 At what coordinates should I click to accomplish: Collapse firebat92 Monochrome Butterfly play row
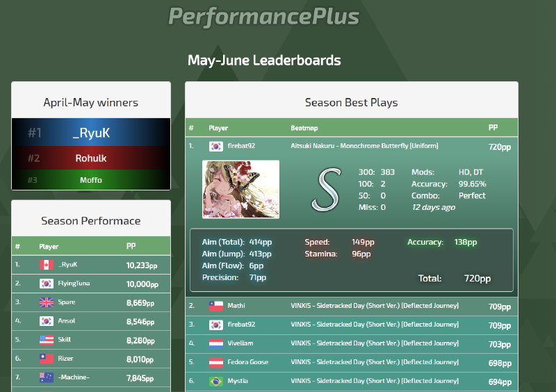(x=352, y=146)
